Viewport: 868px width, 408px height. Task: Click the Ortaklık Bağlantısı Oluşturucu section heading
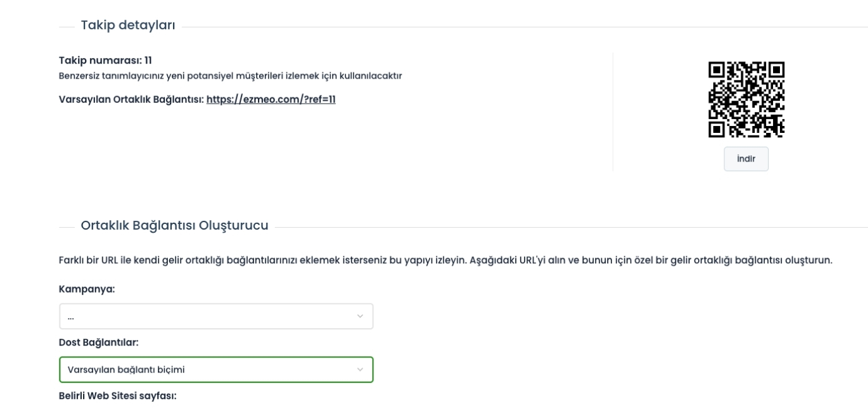click(x=175, y=225)
